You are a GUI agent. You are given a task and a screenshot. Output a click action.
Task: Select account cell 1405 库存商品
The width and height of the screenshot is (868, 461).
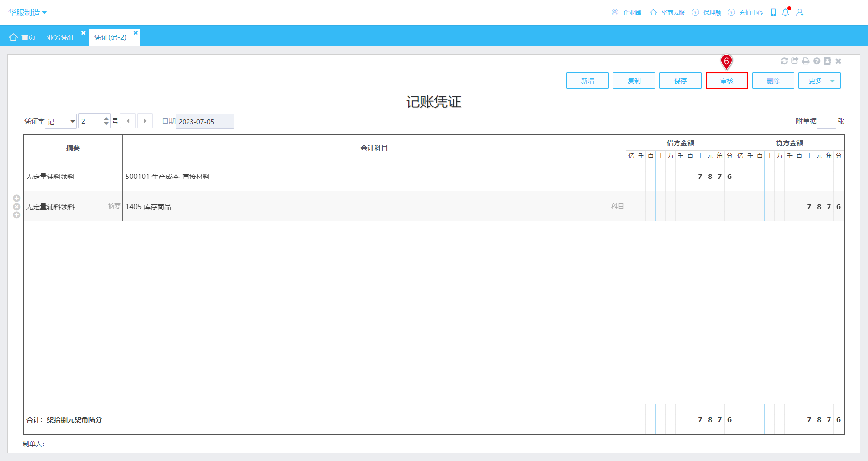pos(374,206)
